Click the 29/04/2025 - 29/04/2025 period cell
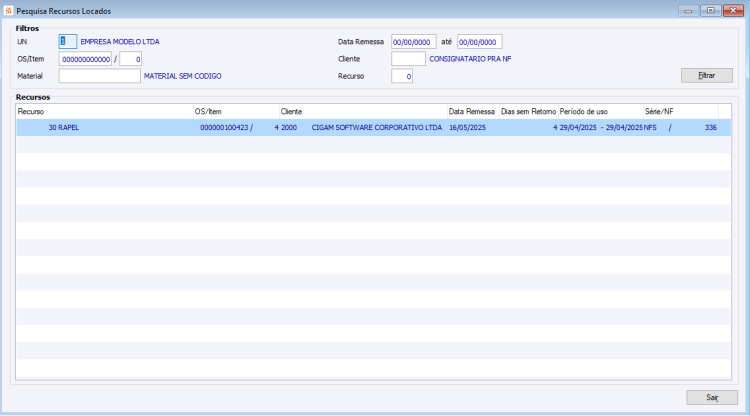 coord(601,128)
